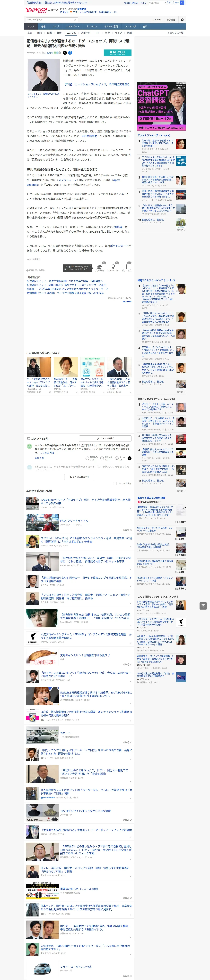Toggle the コメント非表示 checkbox
210x980 pixels.
[115, 483]
